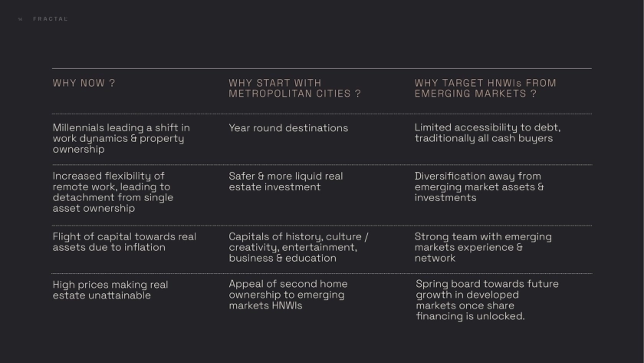The image size is (644, 363).
Task: Select the 'WHY NOW ?' column heading
Action: [x=84, y=83]
